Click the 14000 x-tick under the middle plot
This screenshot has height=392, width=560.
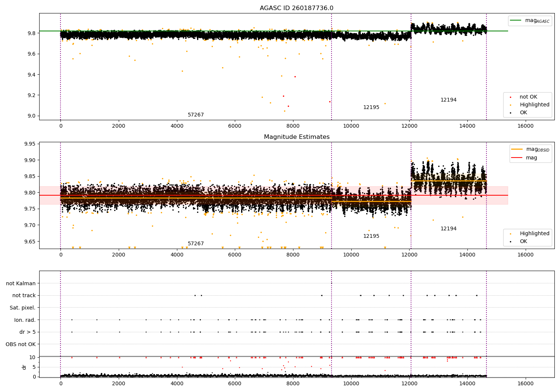[x=467, y=255]
